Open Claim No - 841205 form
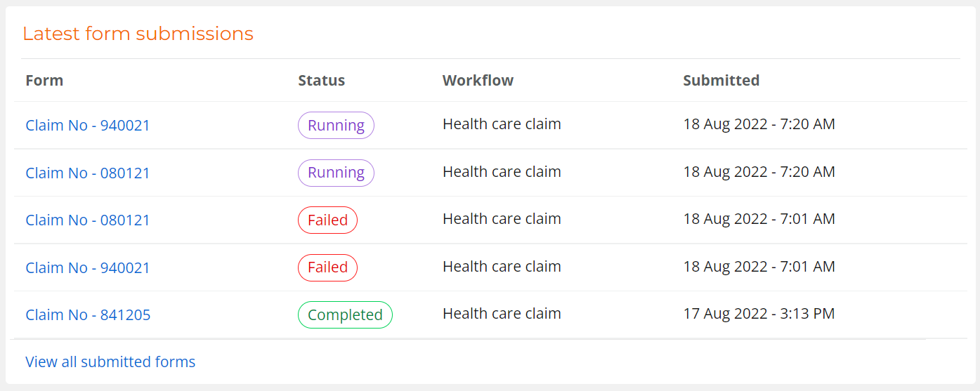This screenshot has height=391, width=980. tap(88, 315)
